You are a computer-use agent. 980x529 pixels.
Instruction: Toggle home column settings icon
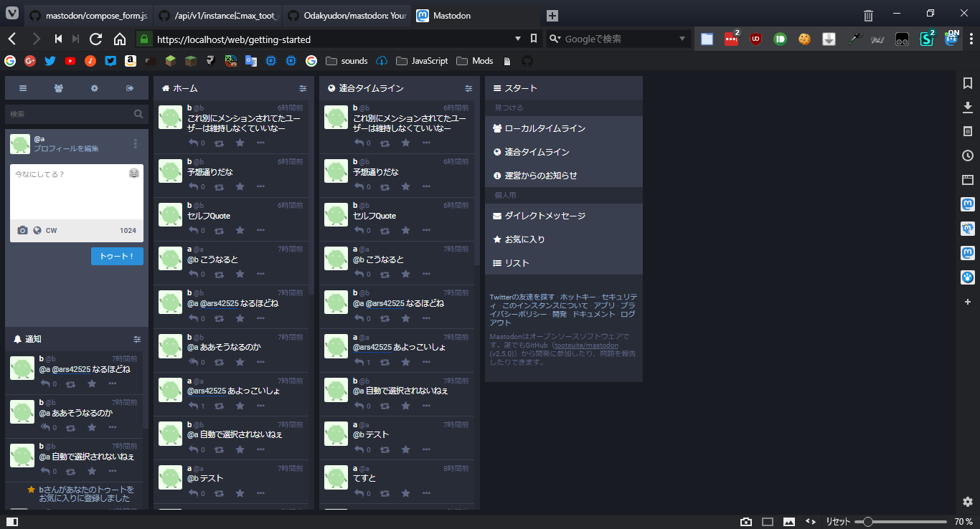(303, 88)
